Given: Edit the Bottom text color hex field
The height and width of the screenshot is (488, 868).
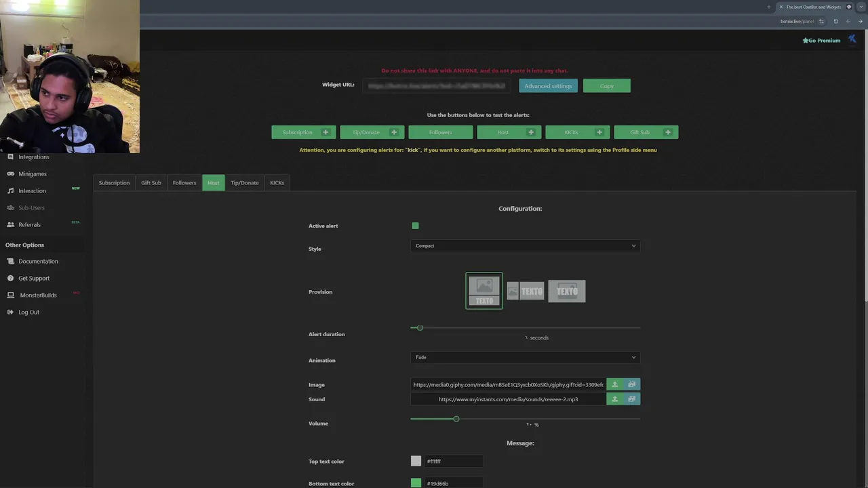Looking at the screenshot, I should point(454,483).
